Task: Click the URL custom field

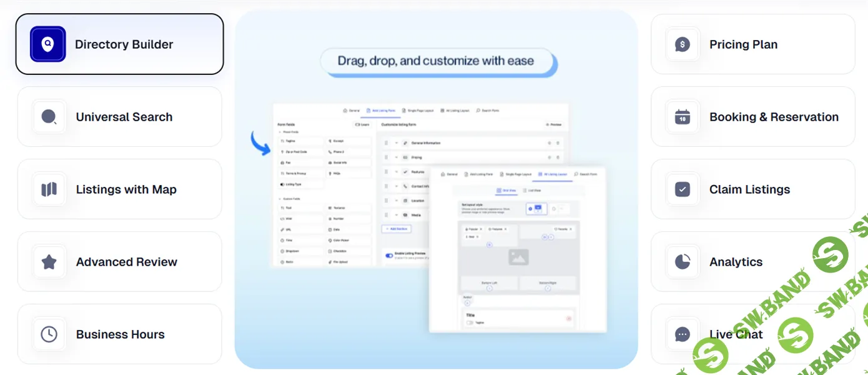Action: pyautogui.click(x=300, y=229)
